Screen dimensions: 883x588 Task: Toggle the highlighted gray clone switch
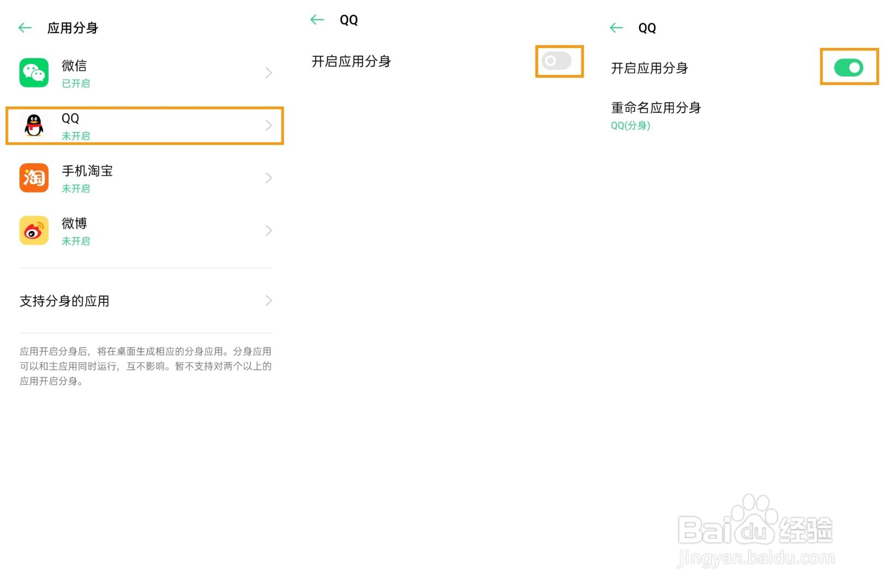[559, 61]
